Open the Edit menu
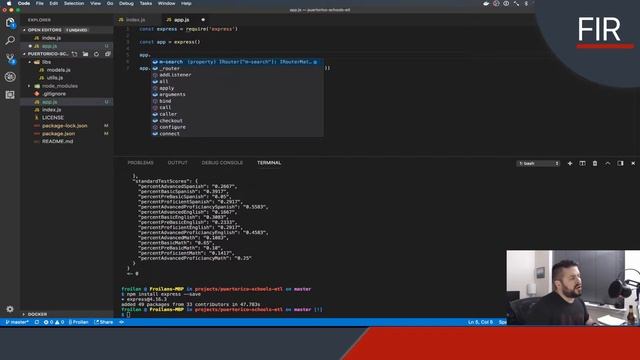 (53, 3)
